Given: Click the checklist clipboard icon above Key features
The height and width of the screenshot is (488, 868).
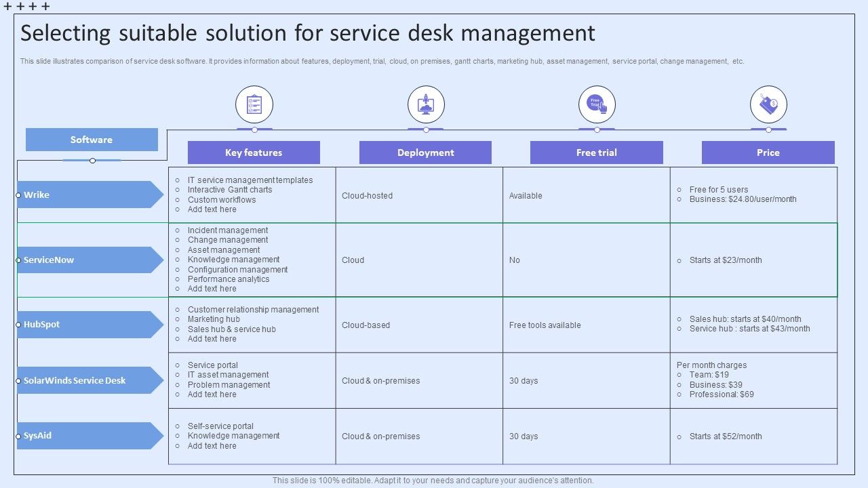Looking at the screenshot, I should coord(254,103).
